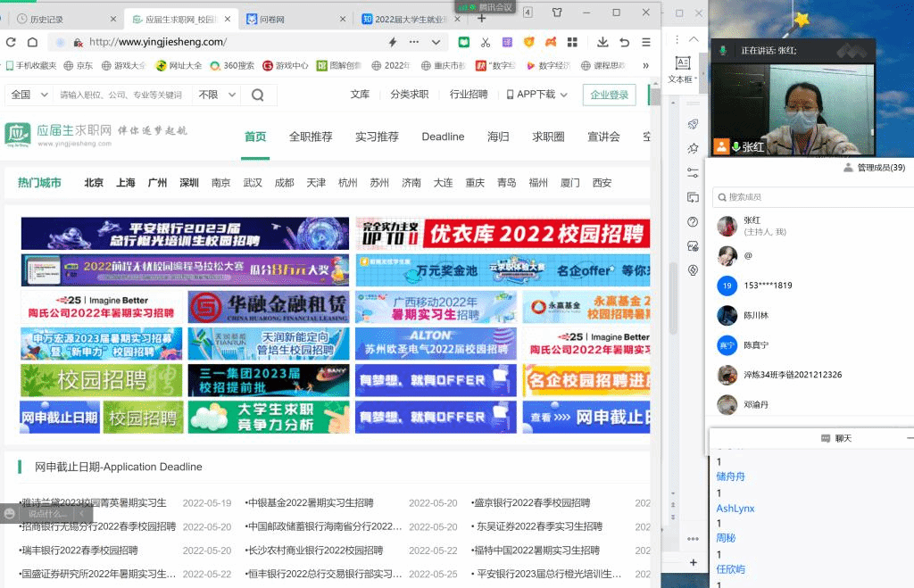Open the browser downloads icon
The height and width of the screenshot is (588, 914).
tap(602, 42)
